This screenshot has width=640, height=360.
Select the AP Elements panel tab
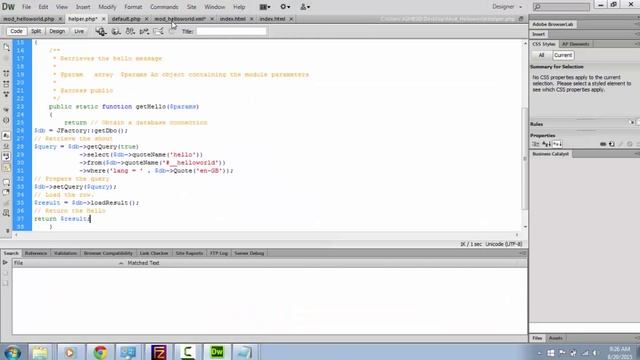[575, 44]
